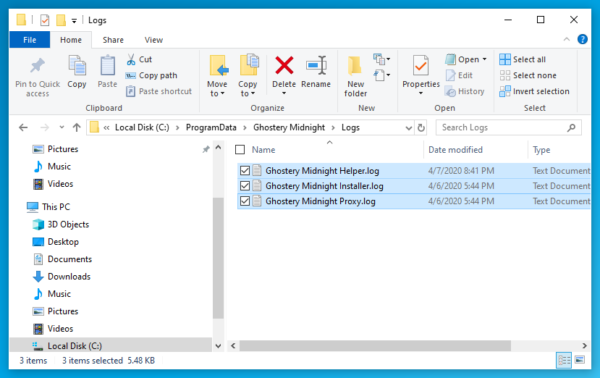Navigate to Local Disk (C:) breadcrumb
600x378 pixels.
click(142, 127)
